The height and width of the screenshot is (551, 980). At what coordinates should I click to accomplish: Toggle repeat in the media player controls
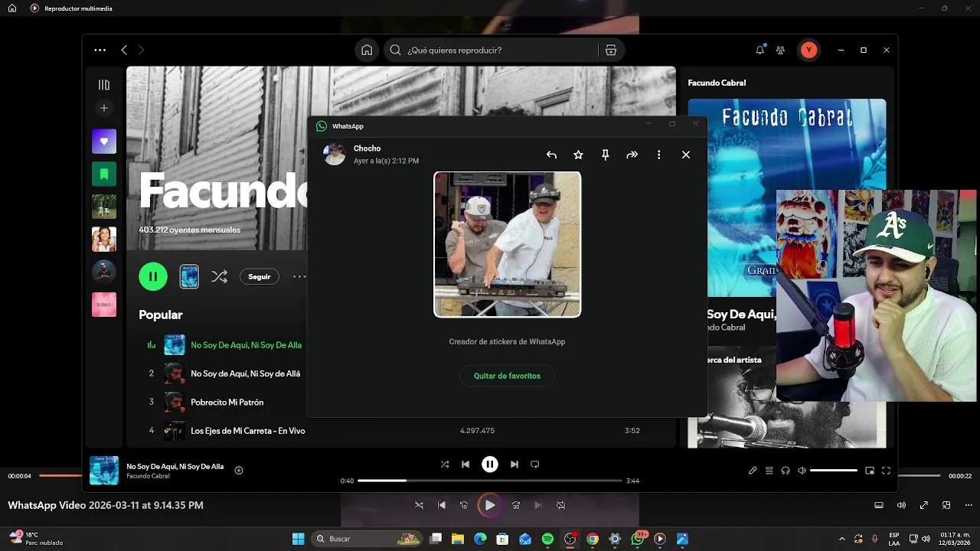[560, 505]
